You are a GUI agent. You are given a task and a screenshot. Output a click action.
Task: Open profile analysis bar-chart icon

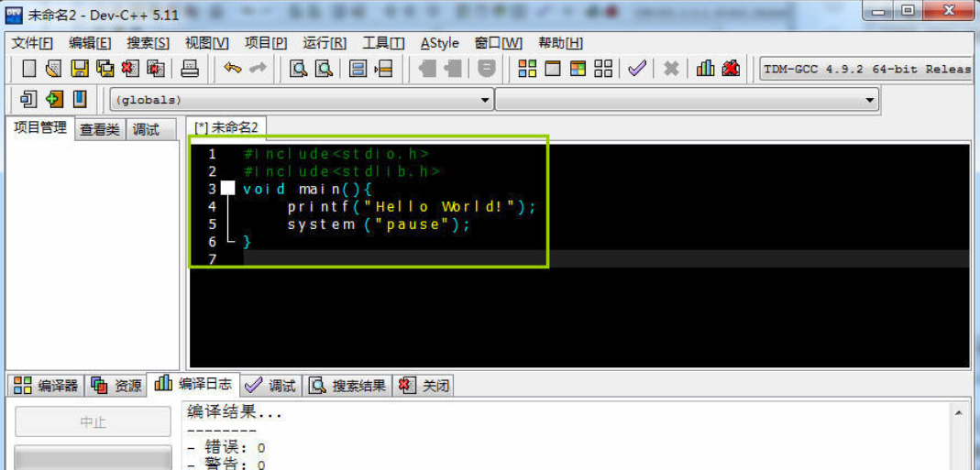tap(705, 68)
